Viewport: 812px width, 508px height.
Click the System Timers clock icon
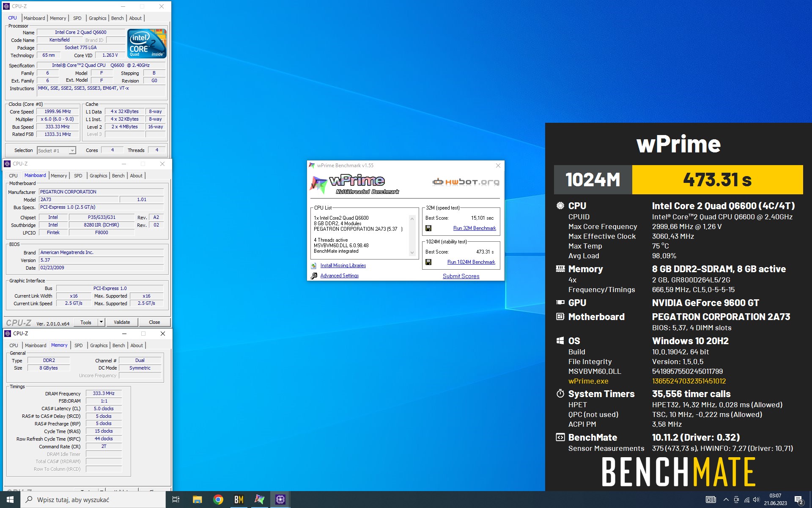[560, 394]
